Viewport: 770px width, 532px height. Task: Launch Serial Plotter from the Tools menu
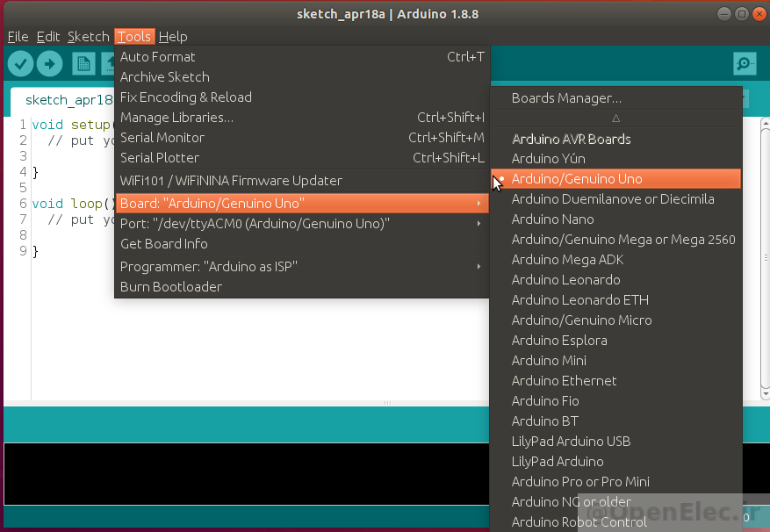302,158
